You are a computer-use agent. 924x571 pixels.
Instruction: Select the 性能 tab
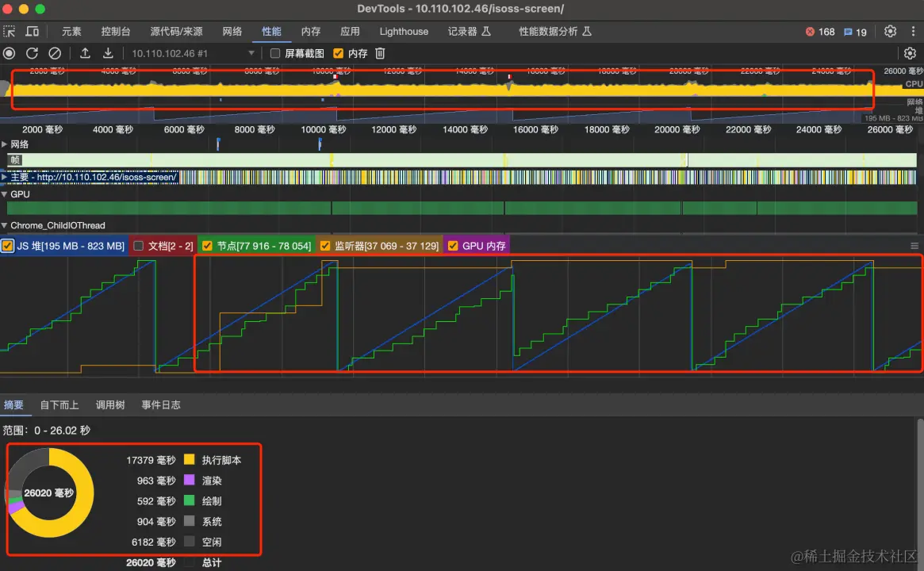(272, 31)
